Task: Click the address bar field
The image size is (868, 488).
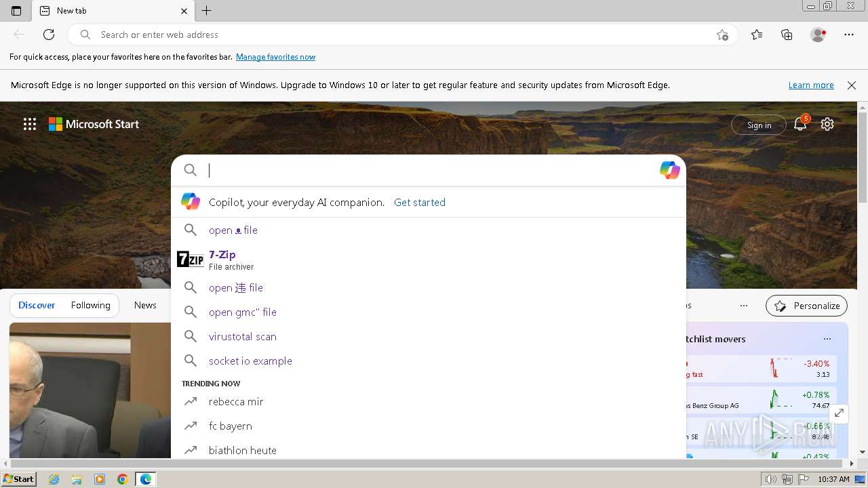Action: click(403, 35)
